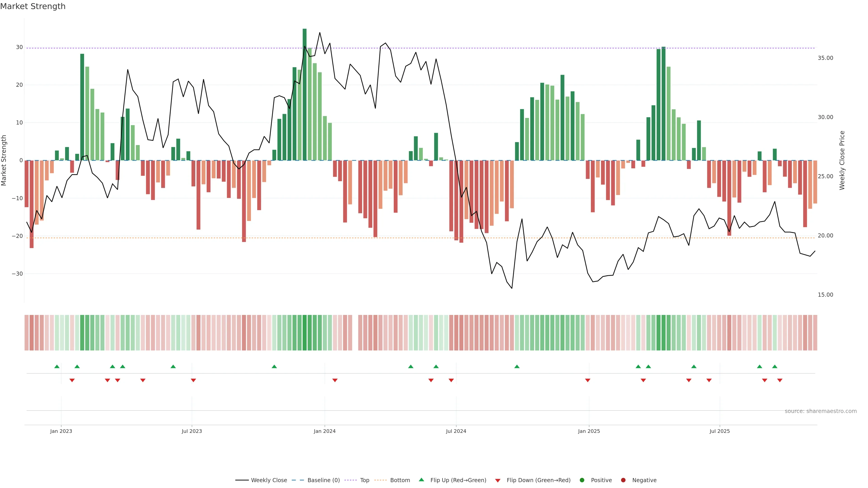Screen dimensions: 868x488
Task: Select the rightmost red flip-down triangle marker
Action: coord(780,380)
